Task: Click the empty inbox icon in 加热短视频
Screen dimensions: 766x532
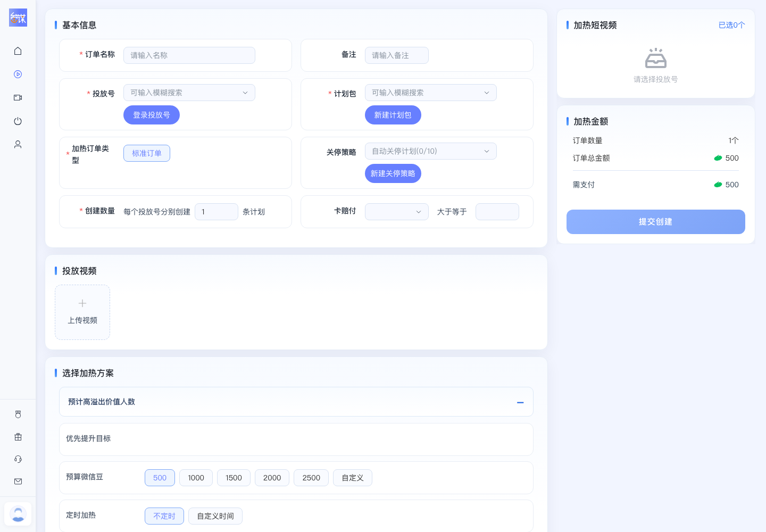Action: [655, 59]
